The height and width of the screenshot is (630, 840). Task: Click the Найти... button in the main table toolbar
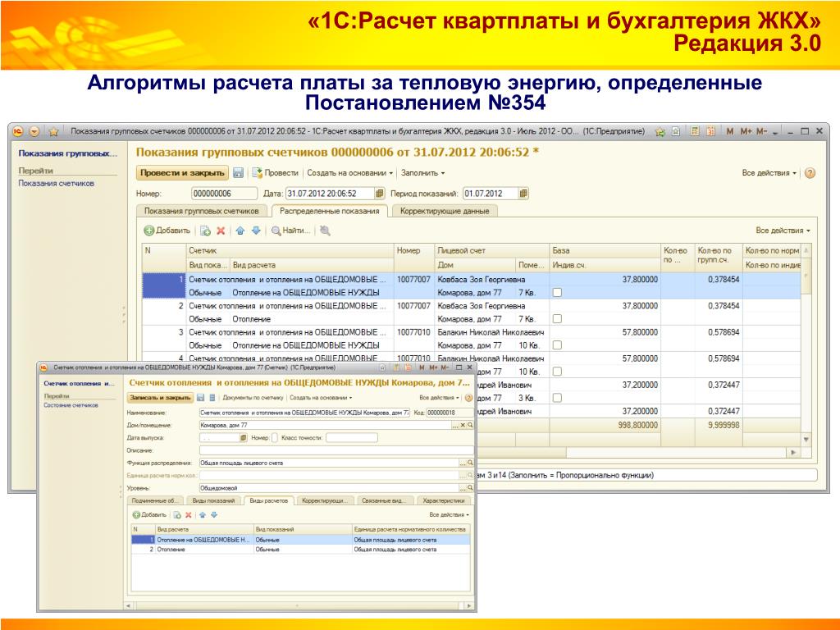pos(291,231)
